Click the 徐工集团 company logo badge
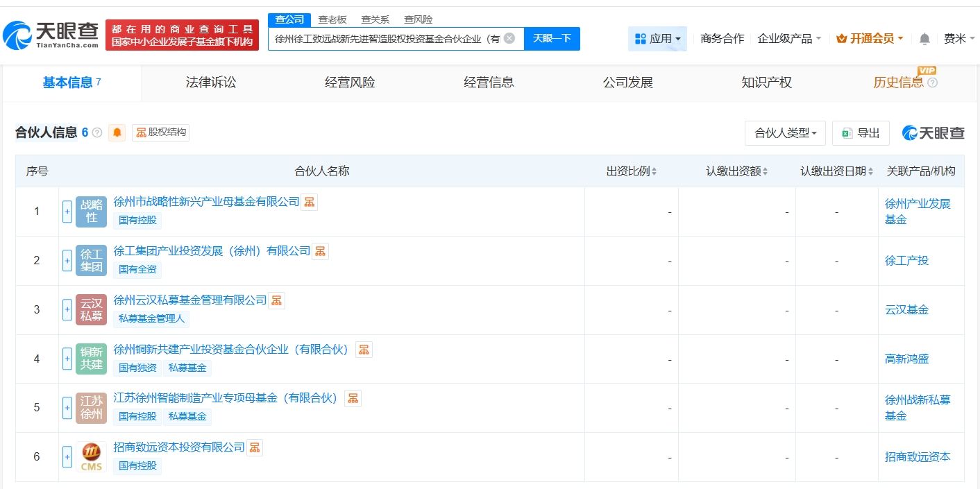The height and width of the screenshot is (489, 980). [92, 261]
